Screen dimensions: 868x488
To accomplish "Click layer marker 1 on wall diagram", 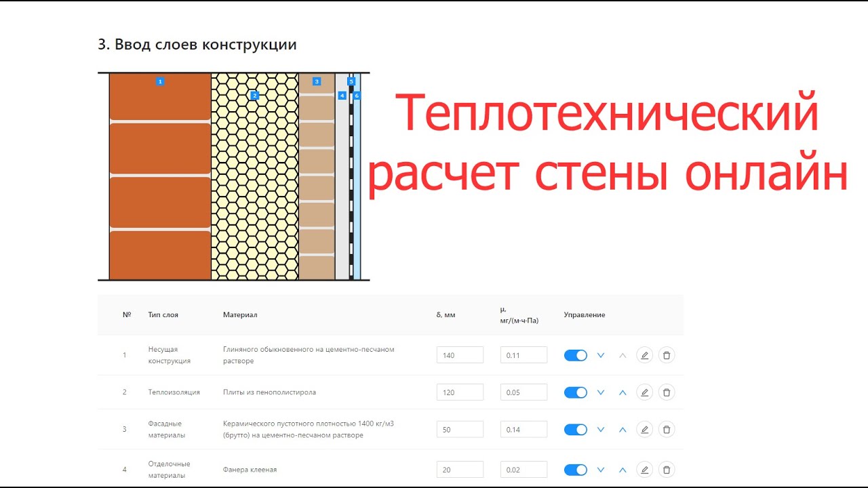I will [x=160, y=81].
